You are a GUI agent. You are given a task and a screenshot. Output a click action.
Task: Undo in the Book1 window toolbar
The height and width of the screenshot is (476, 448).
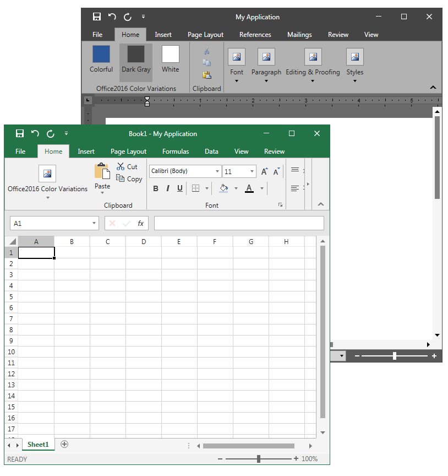[x=35, y=133]
